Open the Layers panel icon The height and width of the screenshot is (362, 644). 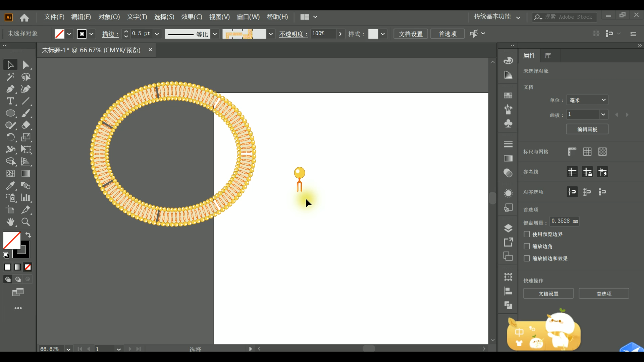click(508, 228)
